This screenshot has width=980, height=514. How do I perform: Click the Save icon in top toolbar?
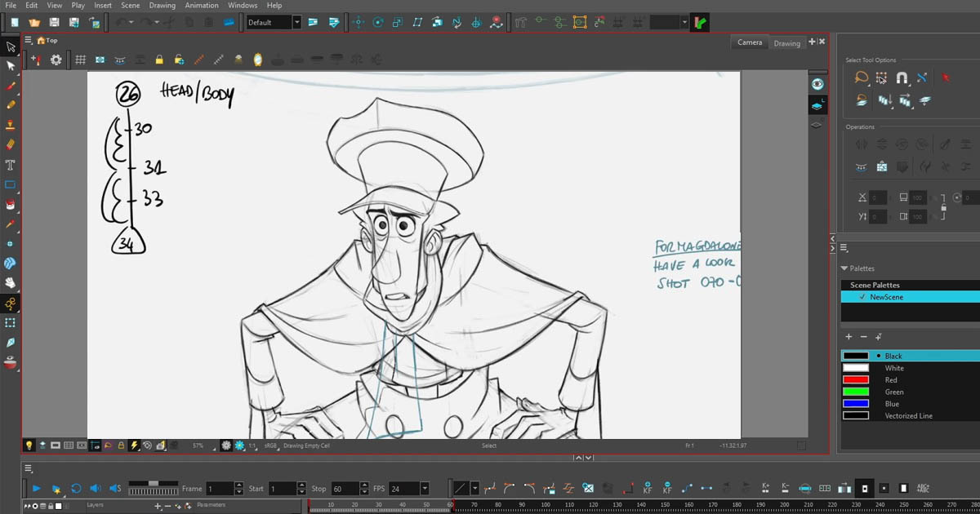pyautogui.click(x=54, y=22)
